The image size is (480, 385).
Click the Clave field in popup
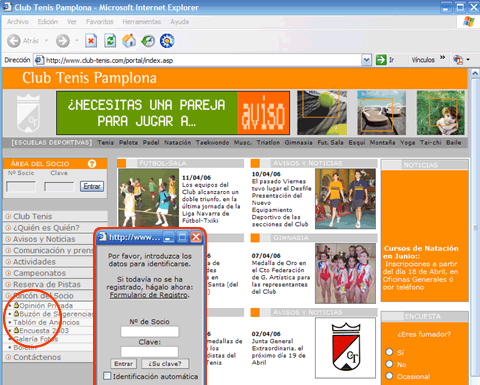(150, 352)
